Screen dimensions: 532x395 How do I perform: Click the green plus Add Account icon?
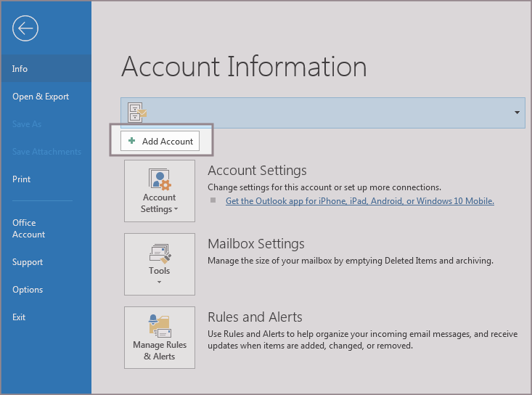[x=132, y=142]
